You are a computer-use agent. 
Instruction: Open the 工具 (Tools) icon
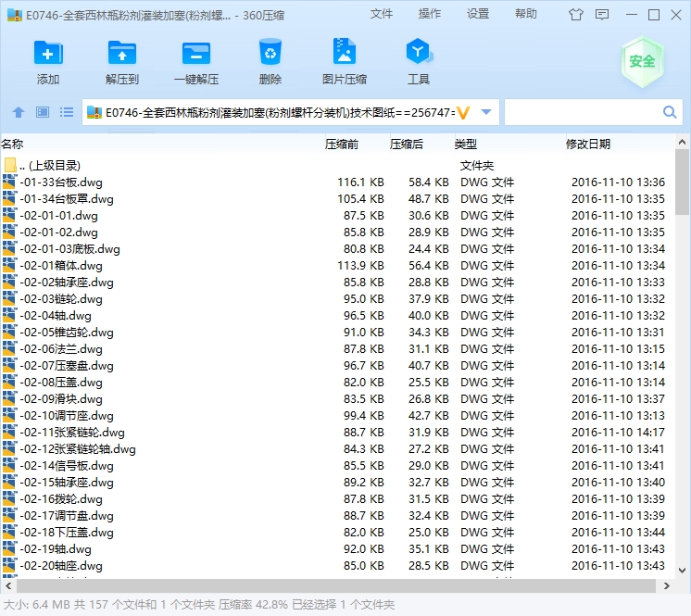(419, 53)
